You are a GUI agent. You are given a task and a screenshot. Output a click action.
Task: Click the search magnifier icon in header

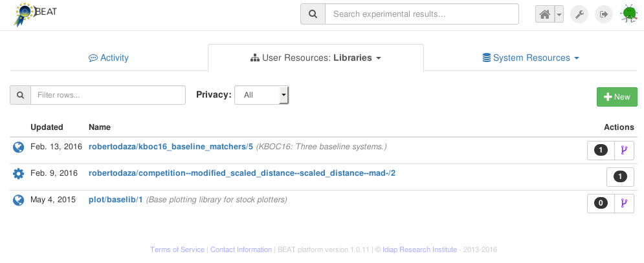(313, 14)
